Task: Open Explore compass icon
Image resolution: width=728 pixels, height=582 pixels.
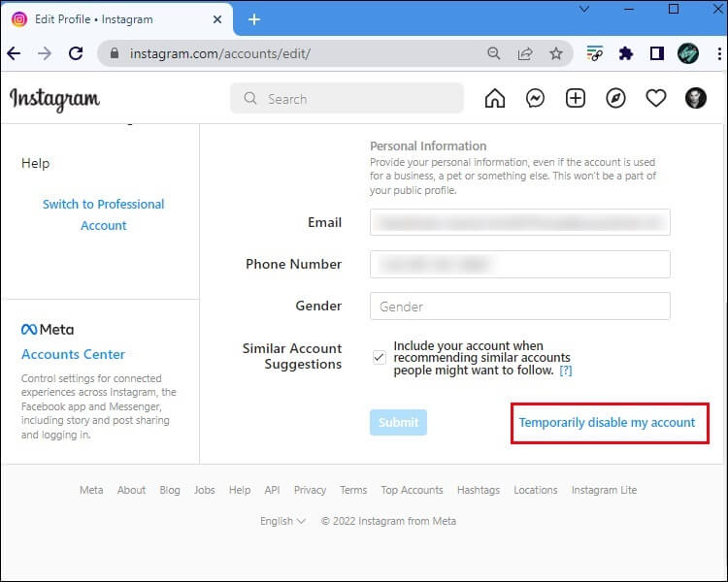Action: click(x=615, y=98)
